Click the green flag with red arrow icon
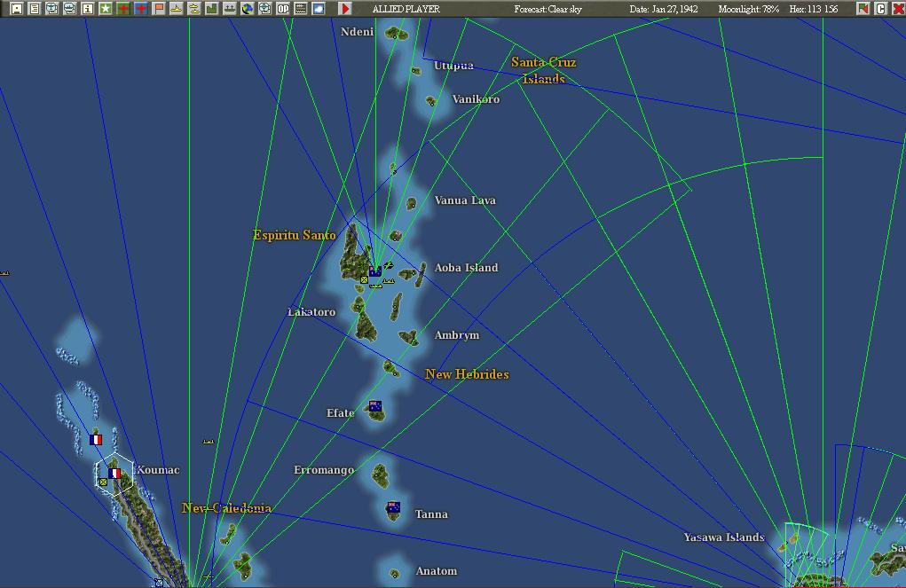The image size is (906, 588). point(863,9)
